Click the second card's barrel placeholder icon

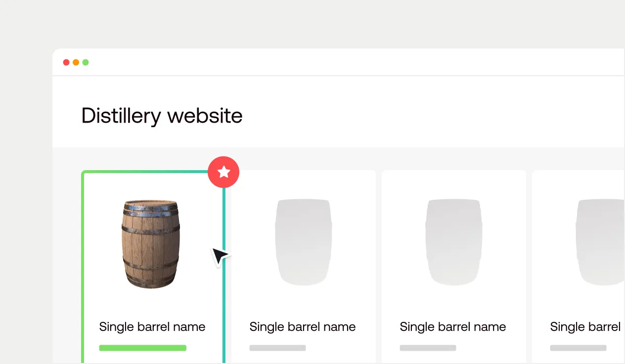coord(303,242)
